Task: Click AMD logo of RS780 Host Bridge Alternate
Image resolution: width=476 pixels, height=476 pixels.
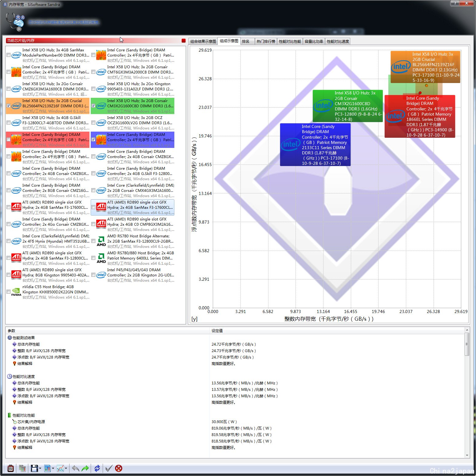Action: click(x=101, y=241)
